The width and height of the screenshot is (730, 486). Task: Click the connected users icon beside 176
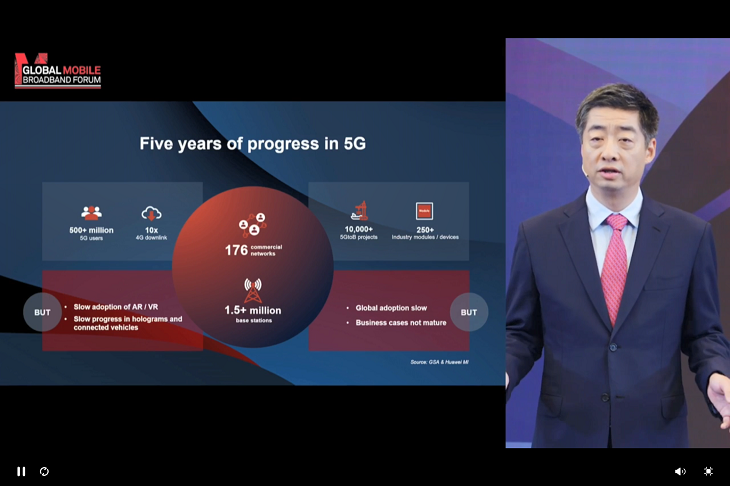[251, 225]
